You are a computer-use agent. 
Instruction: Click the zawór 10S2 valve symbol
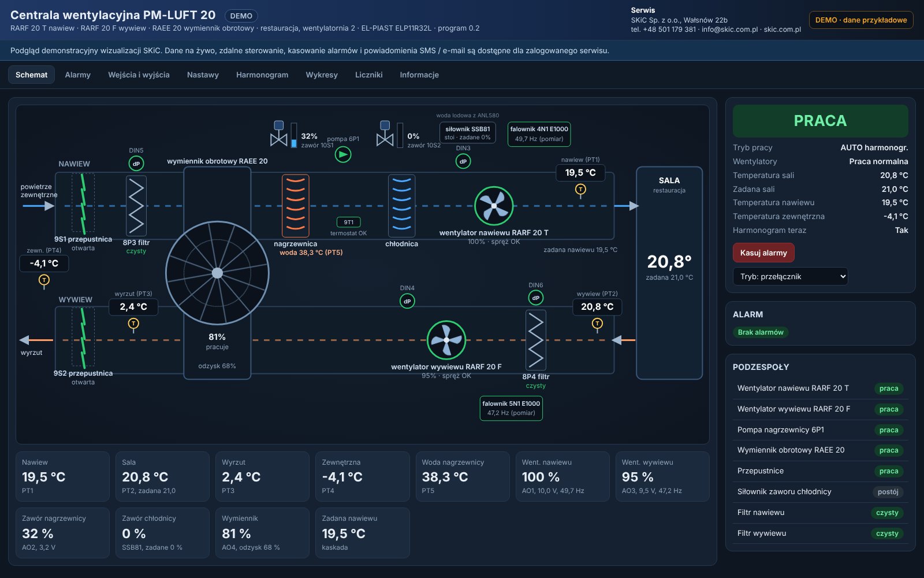coord(385,134)
